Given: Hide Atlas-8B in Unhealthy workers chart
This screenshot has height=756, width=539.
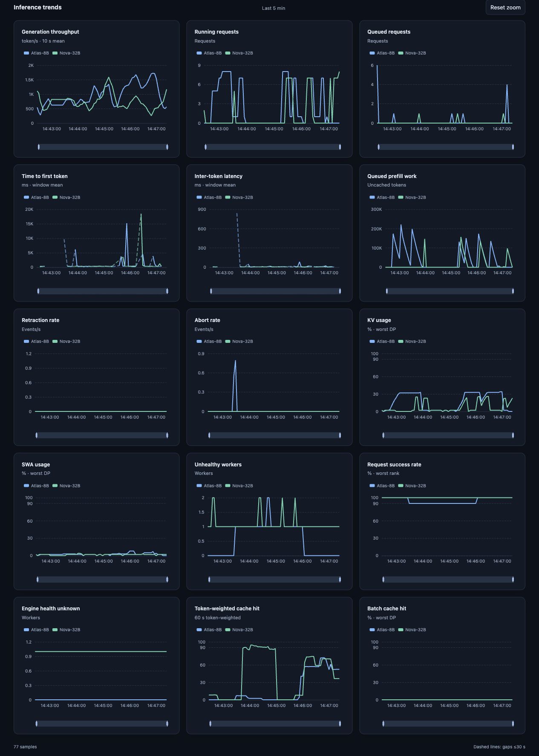Looking at the screenshot, I should tap(209, 486).
